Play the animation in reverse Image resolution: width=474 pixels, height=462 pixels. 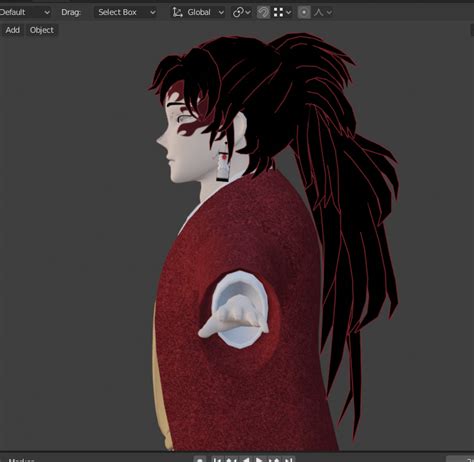point(246,459)
